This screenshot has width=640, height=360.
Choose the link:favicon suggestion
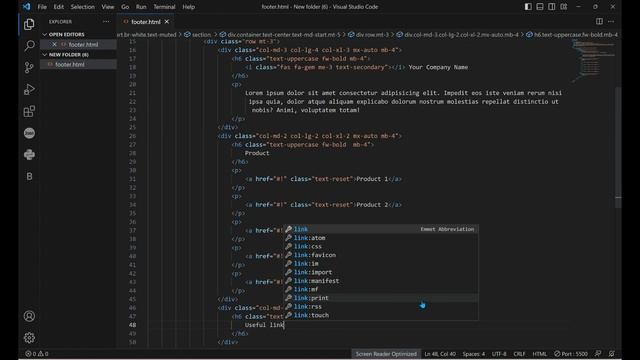tap(381, 255)
